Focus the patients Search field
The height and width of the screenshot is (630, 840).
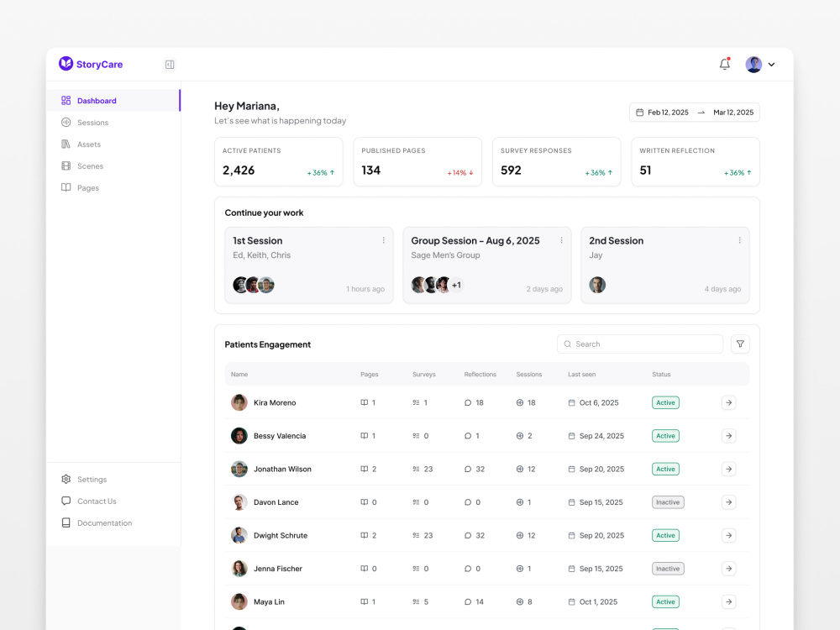click(x=640, y=344)
